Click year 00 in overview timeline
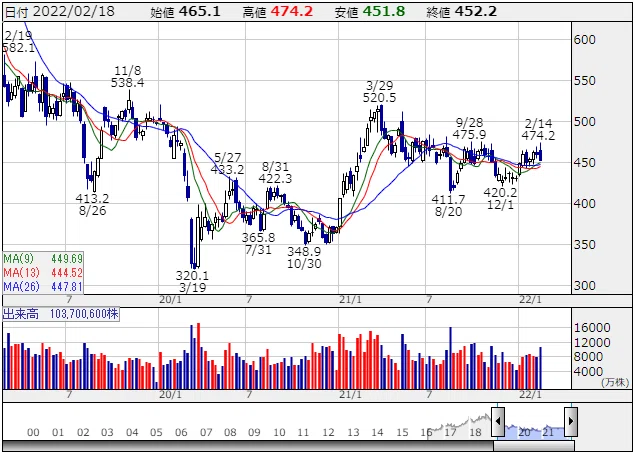The image size is (635, 455). [x=33, y=433]
